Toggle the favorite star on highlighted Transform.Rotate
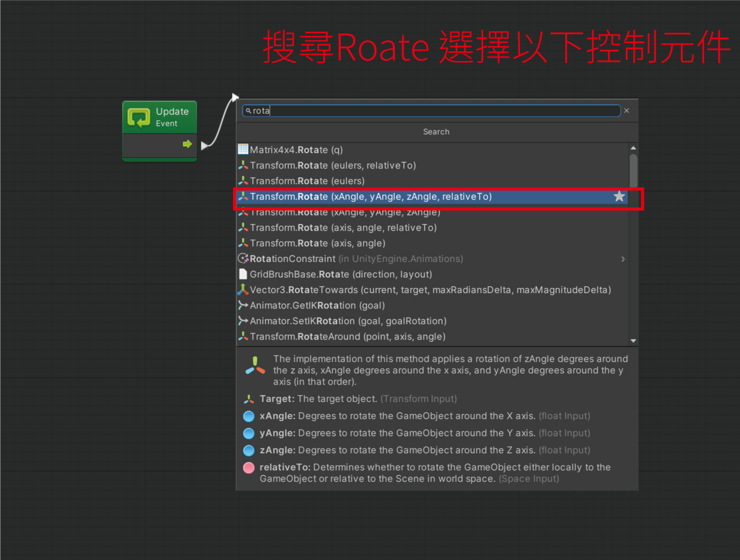This screenshot has height=560, width=740. point(619,197)
